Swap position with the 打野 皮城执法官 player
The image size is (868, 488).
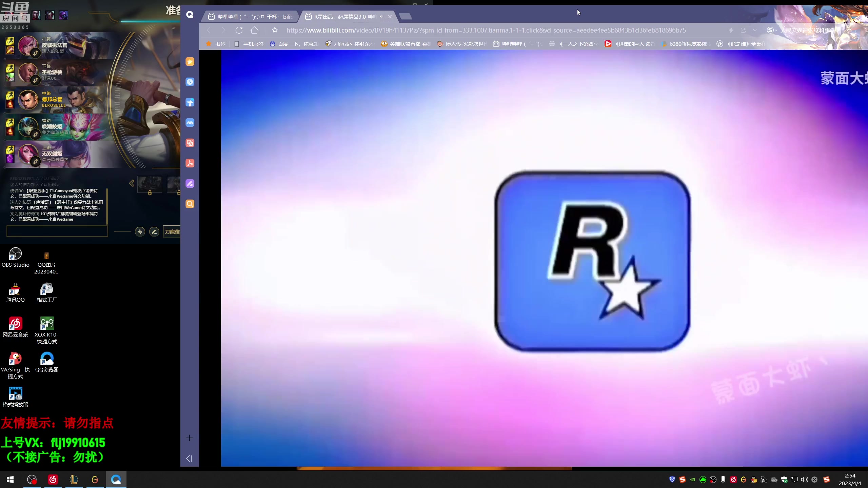[36, 53]
